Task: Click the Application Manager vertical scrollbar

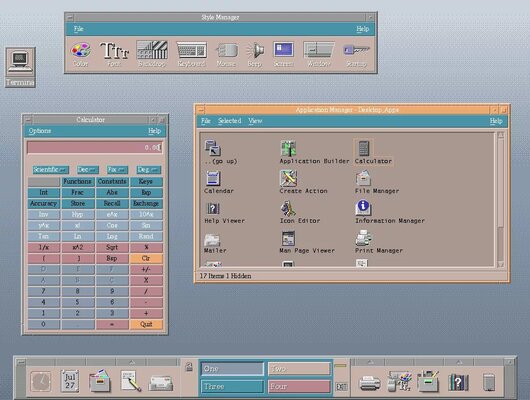Action: click(x=501, y=199)
